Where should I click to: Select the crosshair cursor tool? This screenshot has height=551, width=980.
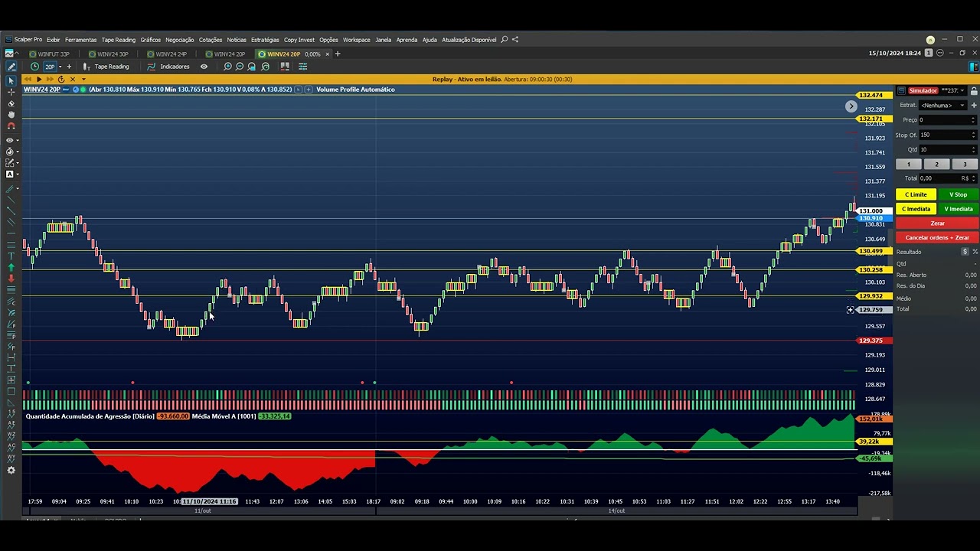[x=11, y=92]
